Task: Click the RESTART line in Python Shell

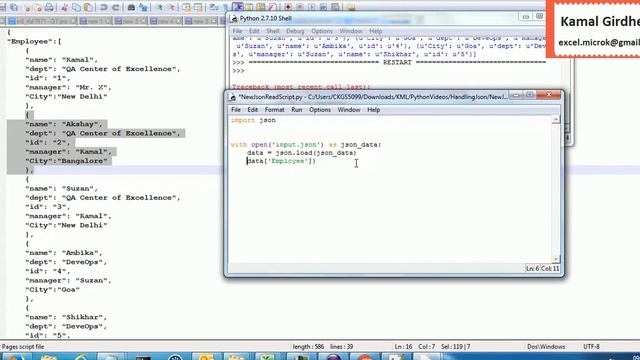Action: point(390,62)
